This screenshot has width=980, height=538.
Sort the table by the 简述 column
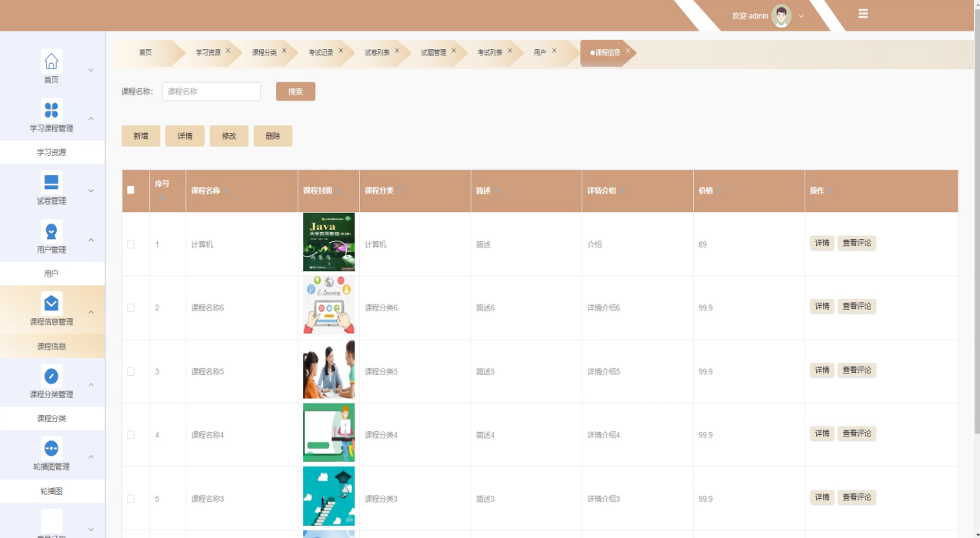[x=497, y=191]
